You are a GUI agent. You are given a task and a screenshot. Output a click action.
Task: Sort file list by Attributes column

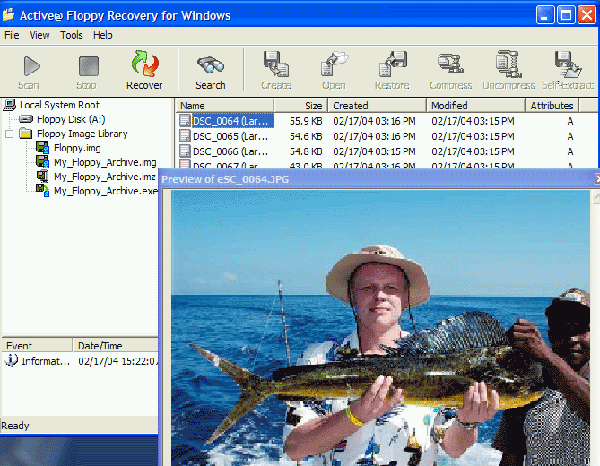point(552,105)
